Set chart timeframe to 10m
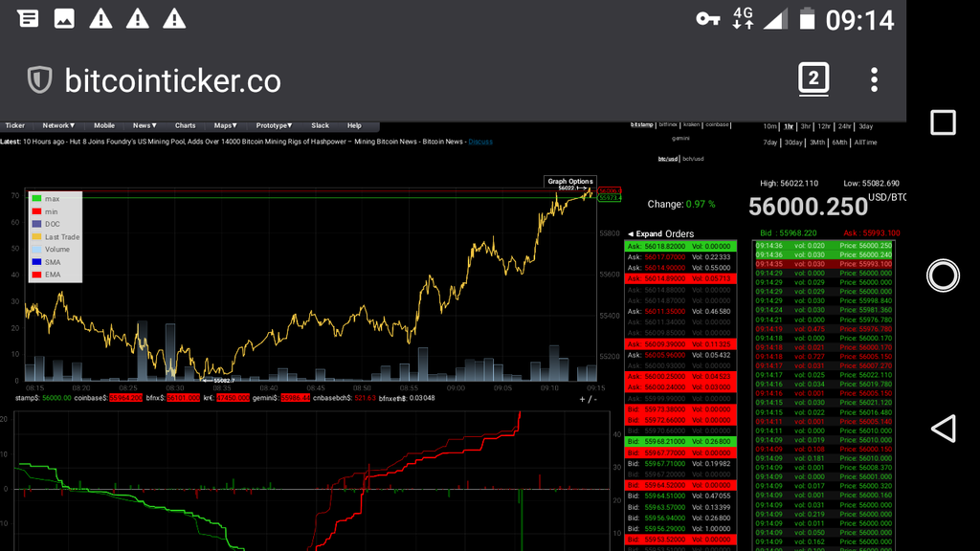The height and width of the screenshot is (551, 980). coord(770,126)
